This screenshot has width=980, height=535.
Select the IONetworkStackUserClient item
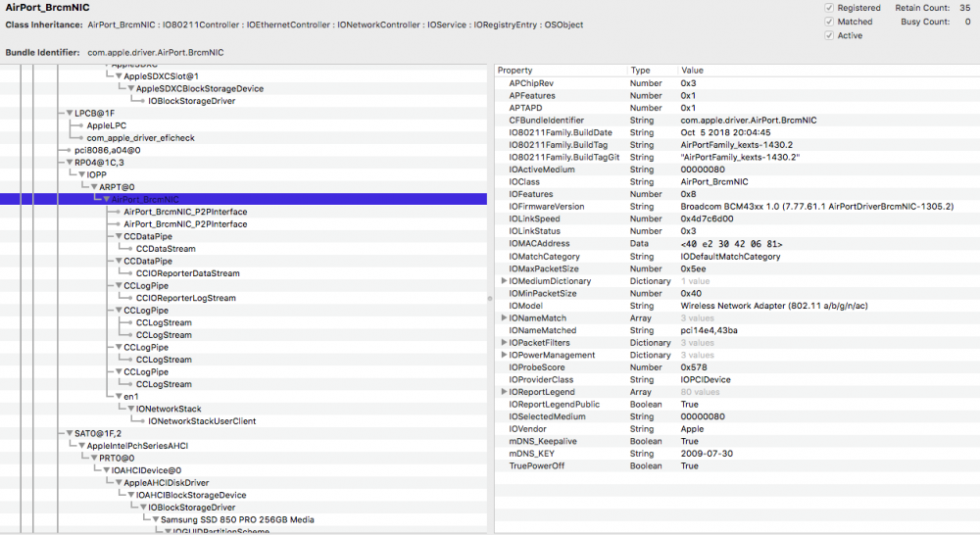[202, 421]
